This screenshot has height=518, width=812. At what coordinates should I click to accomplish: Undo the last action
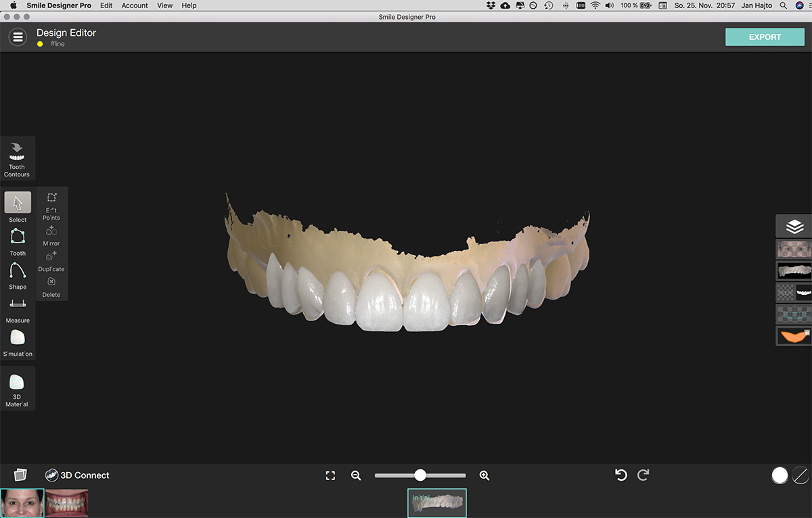click(x=621, y=475)
